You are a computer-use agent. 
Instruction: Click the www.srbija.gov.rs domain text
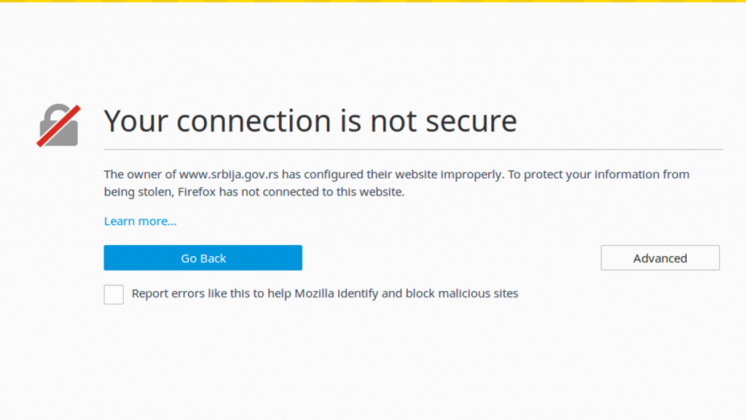click(x=229, y=175)
